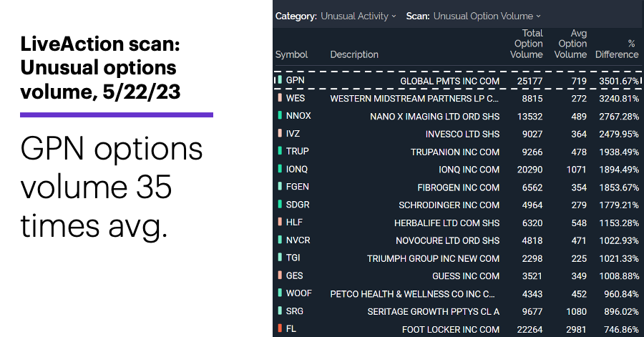Click WESTERN MIDSTREAM PARTNERS LP description

(414, 99)
